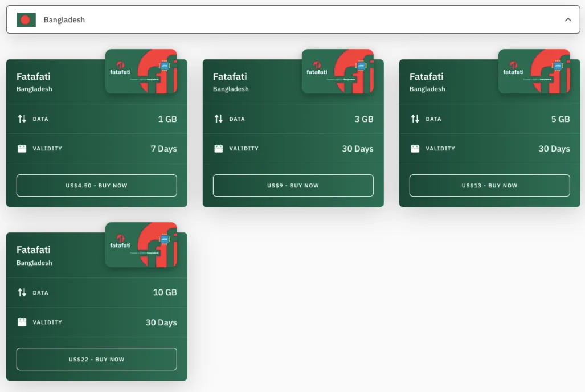Screen dimensions: 585x392
Task: Select the "5 GB" data value
Action: point(561,119)
